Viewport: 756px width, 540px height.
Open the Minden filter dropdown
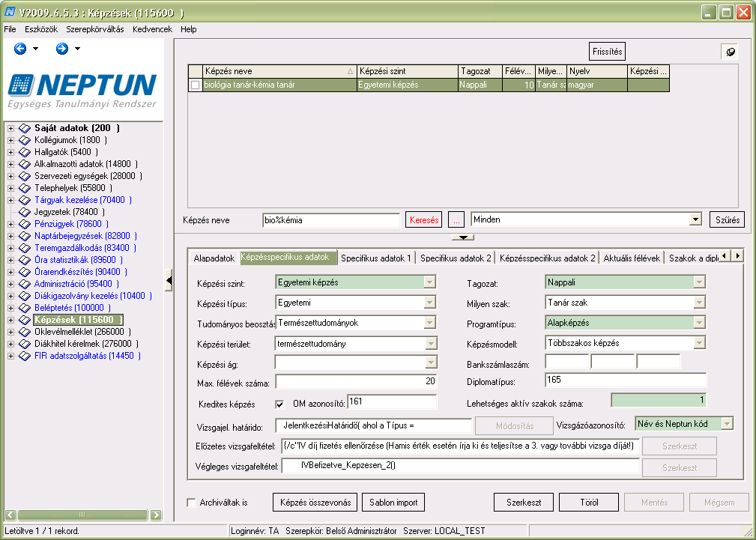coord(695,220)
